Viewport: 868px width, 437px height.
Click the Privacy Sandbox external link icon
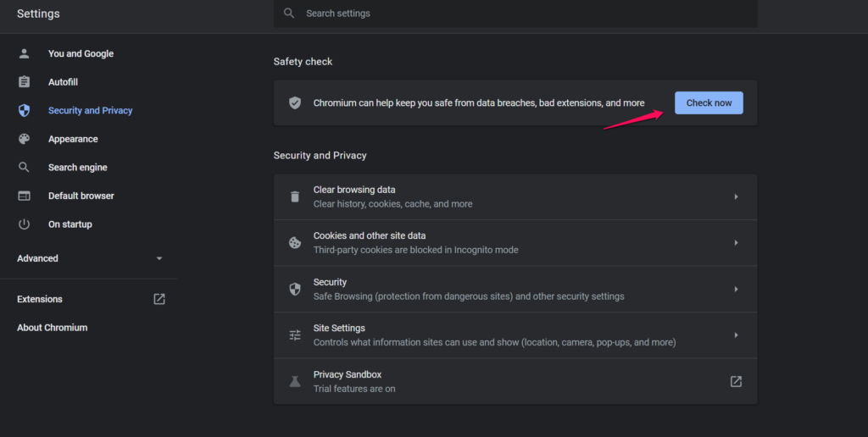click(736, 381)
